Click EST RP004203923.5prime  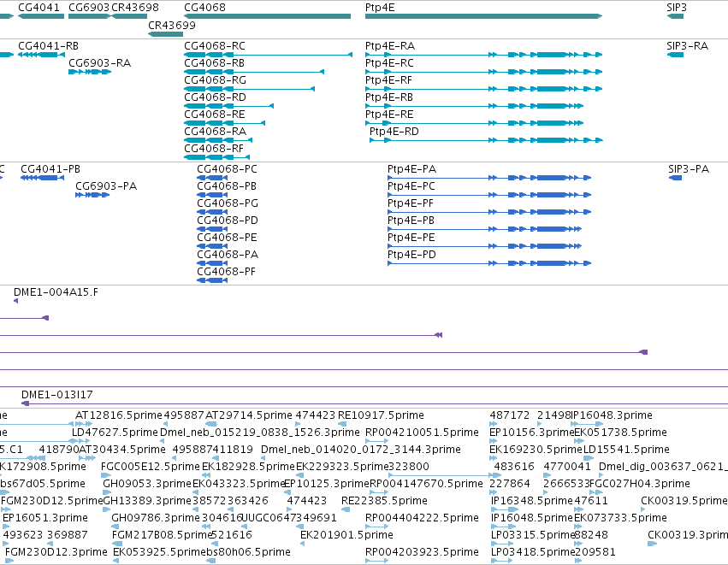(422, 552)
